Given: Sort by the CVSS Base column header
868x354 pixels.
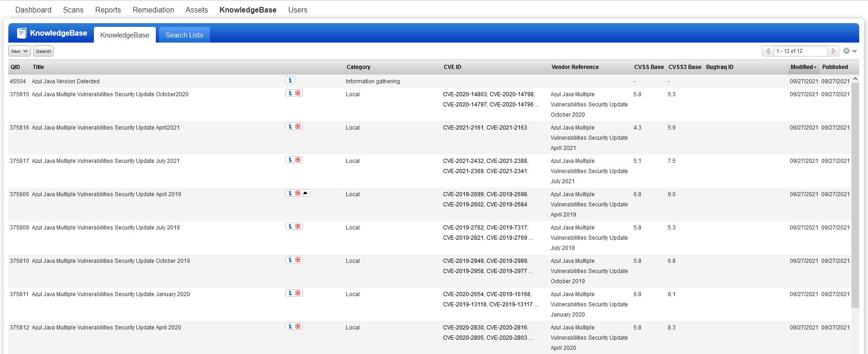Looking at the screenshot, I should 649,67.
